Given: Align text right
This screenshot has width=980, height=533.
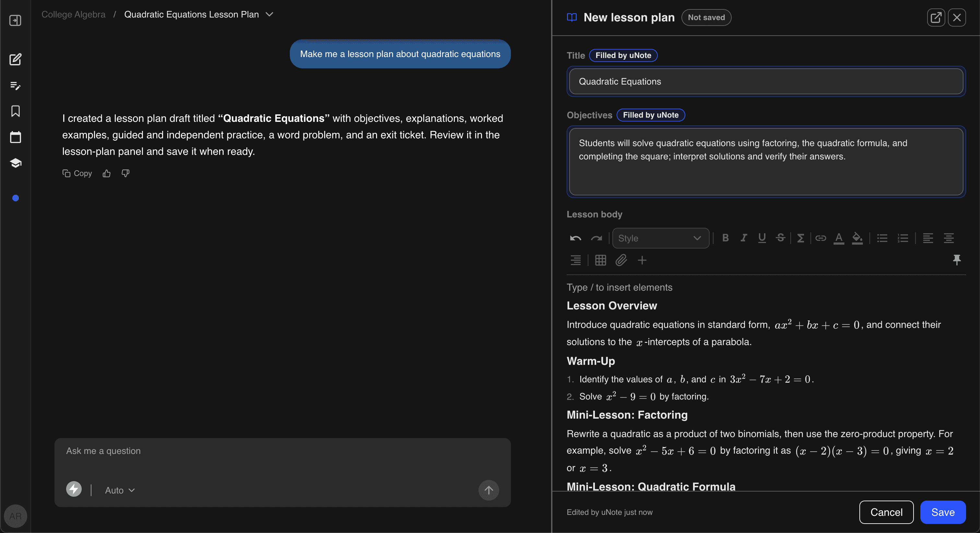Looking at the screenshot, I should (576, 261).
